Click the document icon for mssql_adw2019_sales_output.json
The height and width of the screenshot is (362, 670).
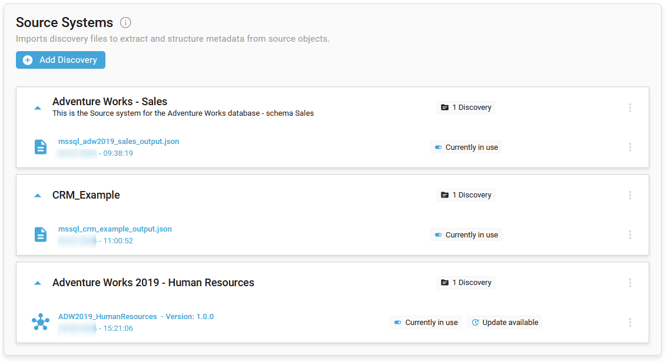[41, 147]
